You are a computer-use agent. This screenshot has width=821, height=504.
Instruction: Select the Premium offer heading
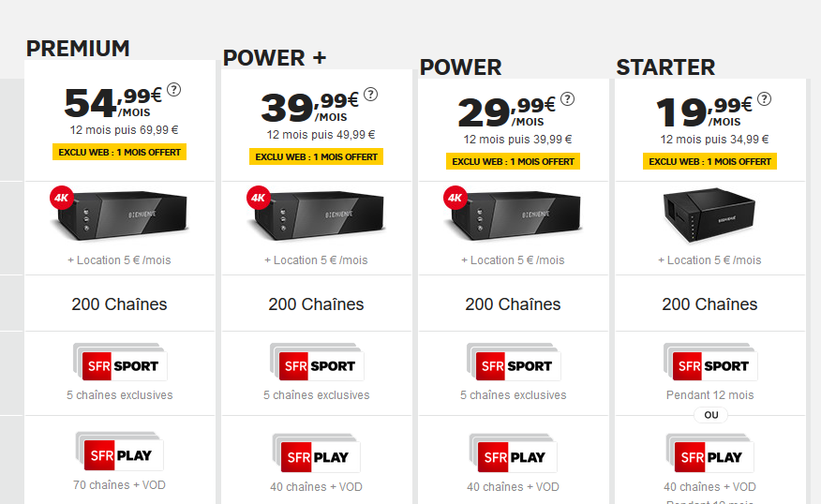[78, 49]
